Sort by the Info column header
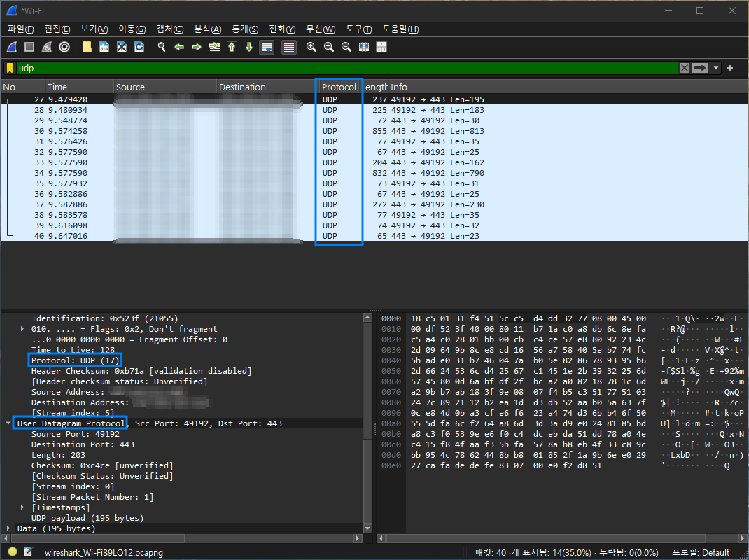This screenshot has height=560, width=749. 568,87
